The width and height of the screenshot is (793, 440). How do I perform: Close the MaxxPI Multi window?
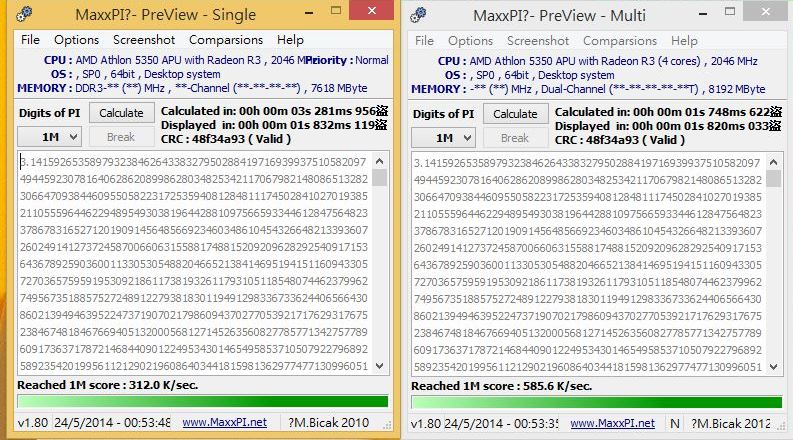(766, 11)
